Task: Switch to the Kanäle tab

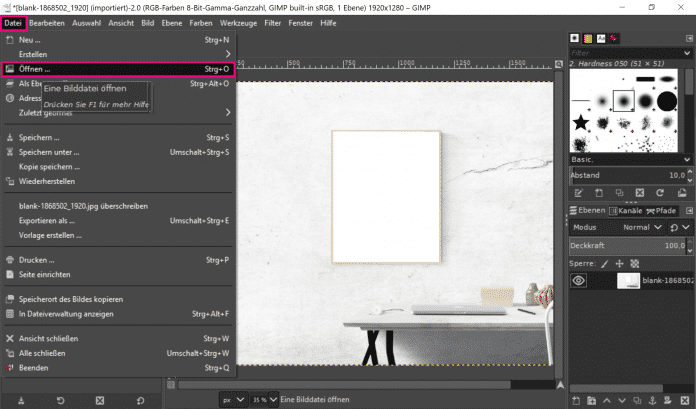Action: (628, 211)
